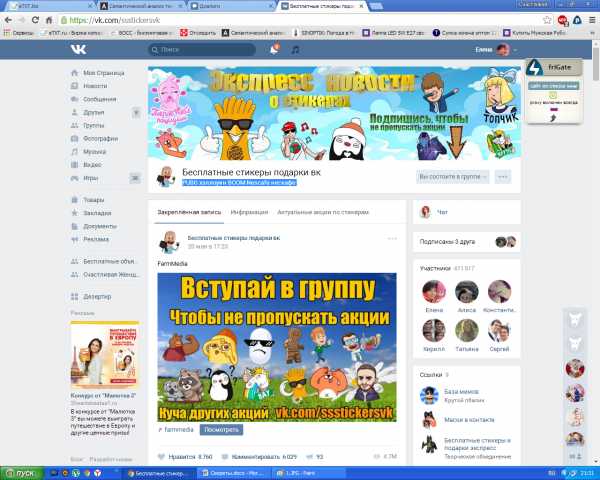Open member Алиса's avatar

[466, 292]
